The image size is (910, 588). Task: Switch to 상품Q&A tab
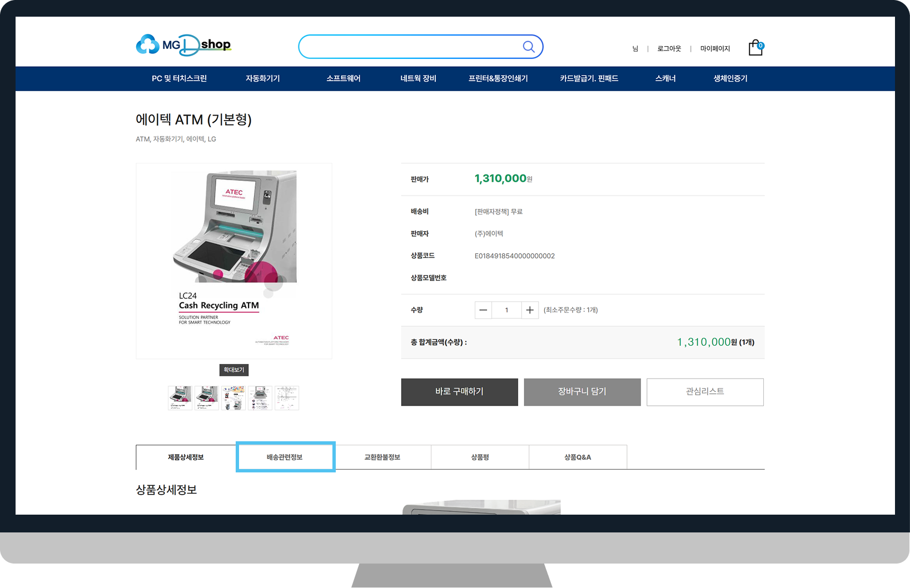[x=578, y=457]
